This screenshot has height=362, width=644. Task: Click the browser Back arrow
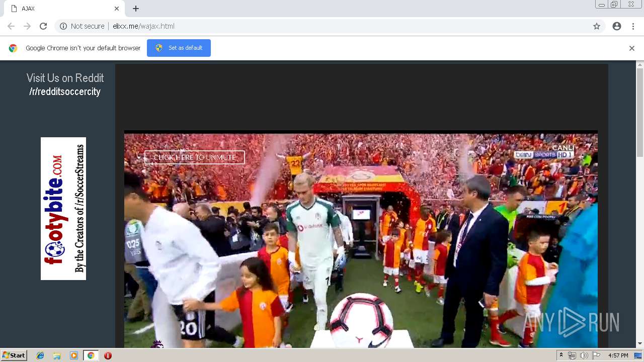point(11,26)
